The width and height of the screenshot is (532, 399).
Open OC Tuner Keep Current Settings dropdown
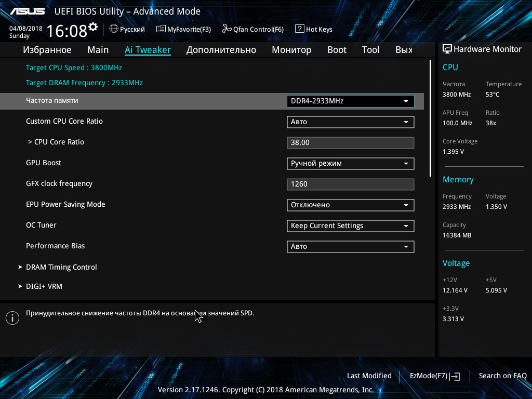point(351,225)
